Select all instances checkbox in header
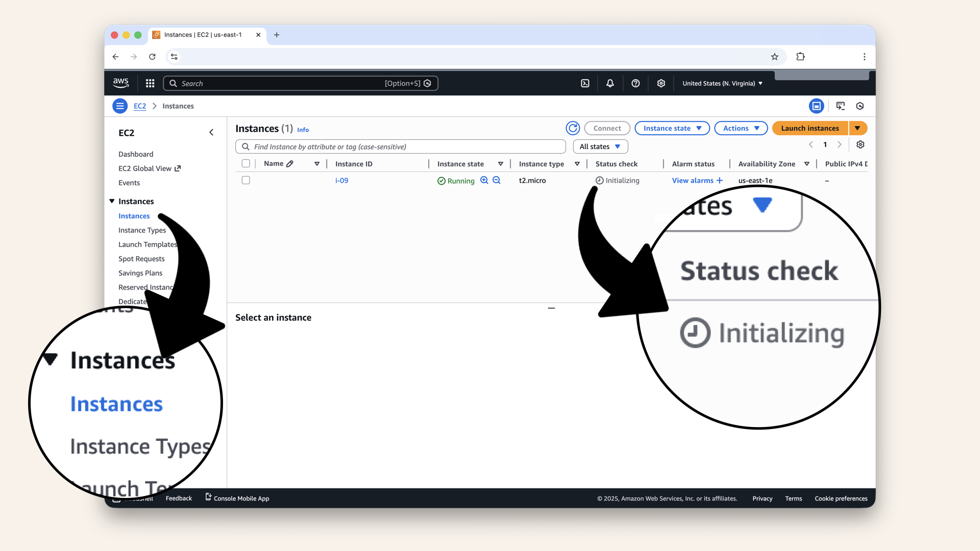980x551 pixels. pos(246,164)
